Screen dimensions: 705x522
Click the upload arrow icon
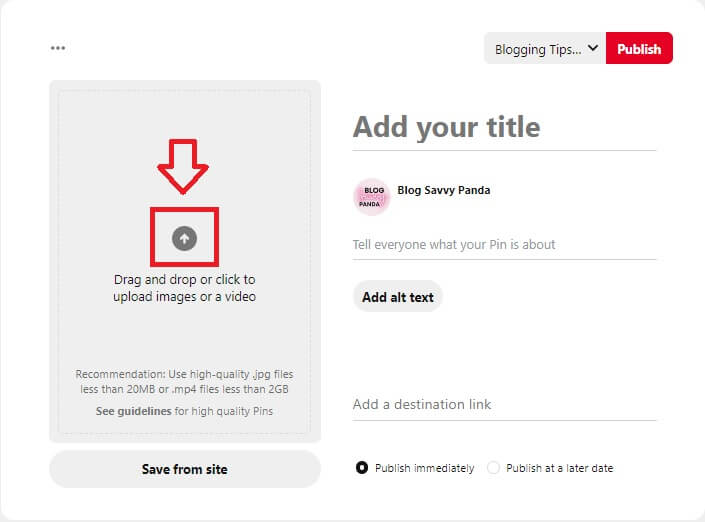[184, 238]
